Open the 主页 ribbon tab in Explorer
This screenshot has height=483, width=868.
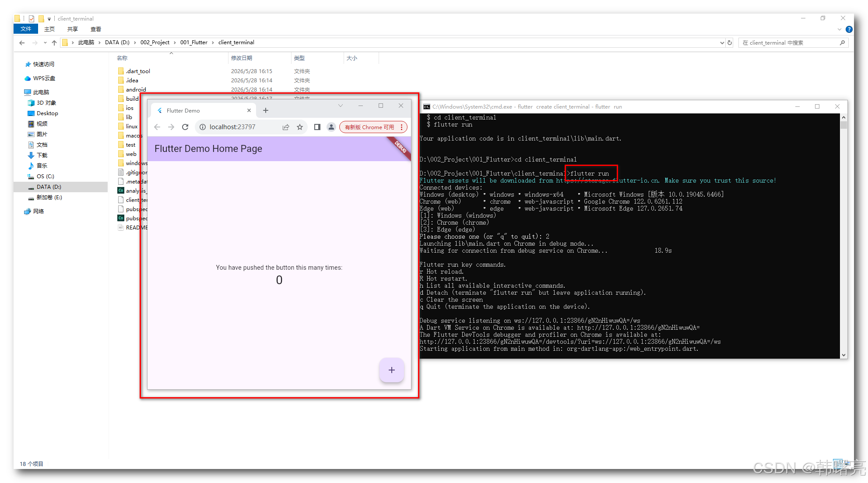click(49, 29)
